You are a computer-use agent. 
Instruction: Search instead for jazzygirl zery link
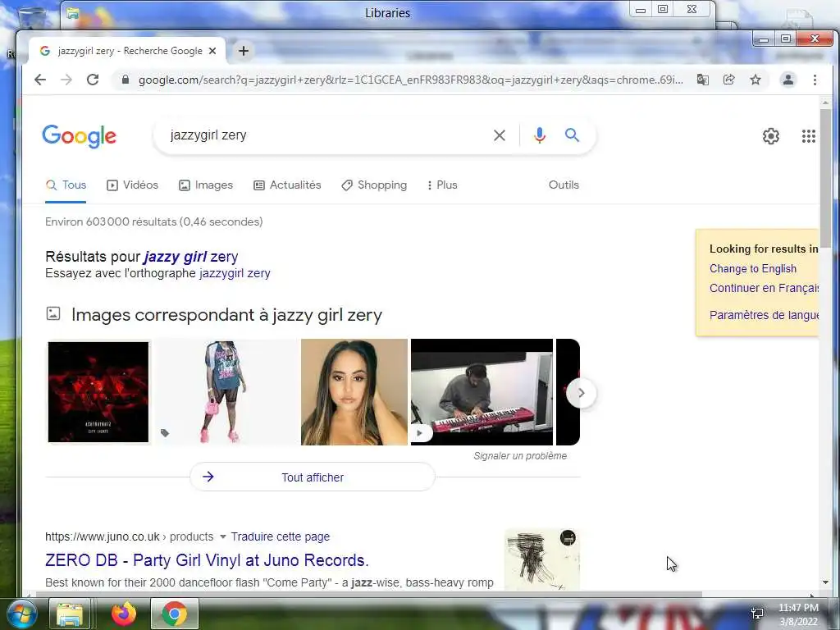[x=235, y=274]
